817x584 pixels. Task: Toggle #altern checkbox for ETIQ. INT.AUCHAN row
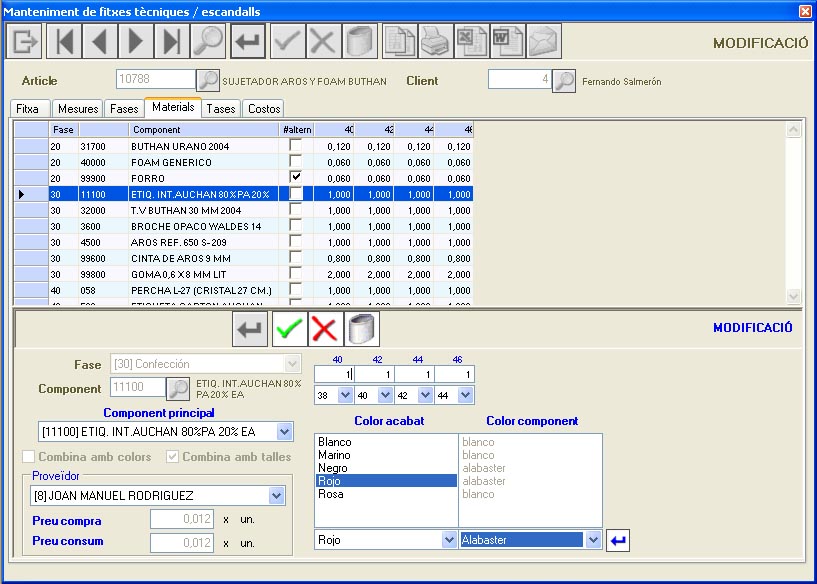pos(295,194)
